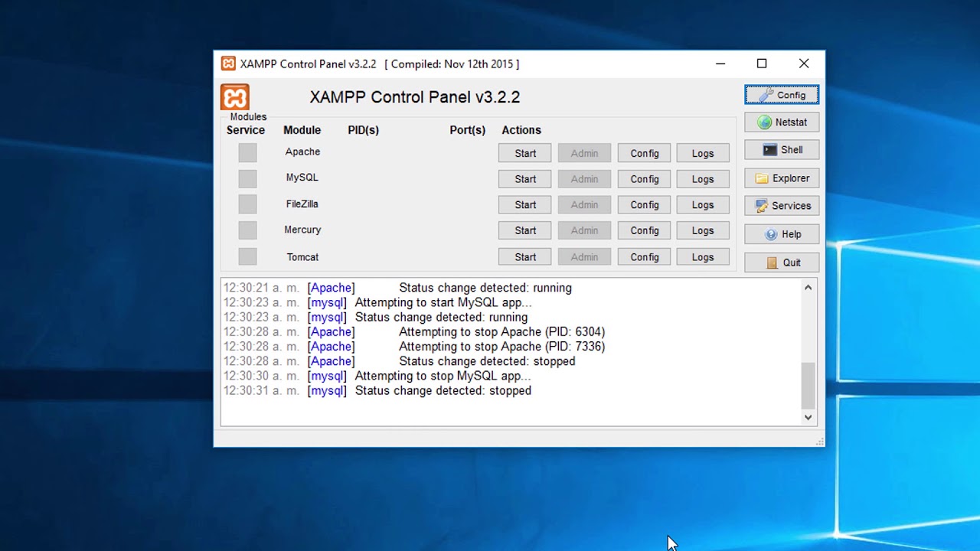Click the MySQL module name

tap(302, 178)
